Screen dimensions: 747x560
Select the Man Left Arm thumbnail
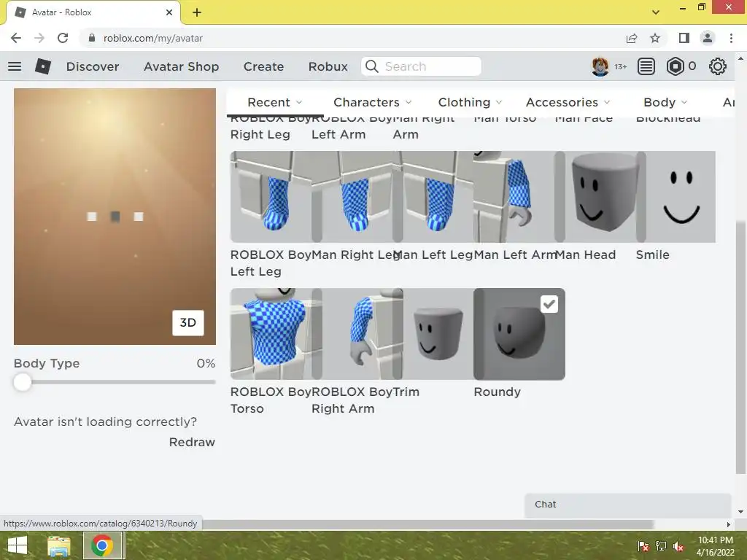tap(514, 197)
